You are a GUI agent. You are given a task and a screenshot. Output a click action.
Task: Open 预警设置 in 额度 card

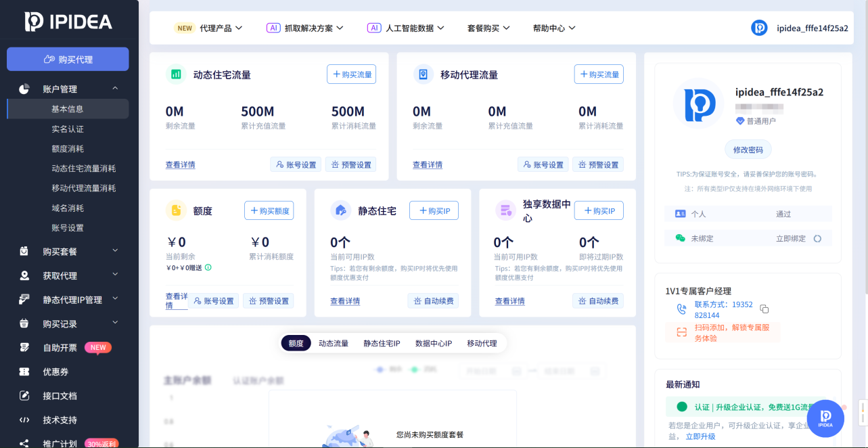tap(269, 301)
